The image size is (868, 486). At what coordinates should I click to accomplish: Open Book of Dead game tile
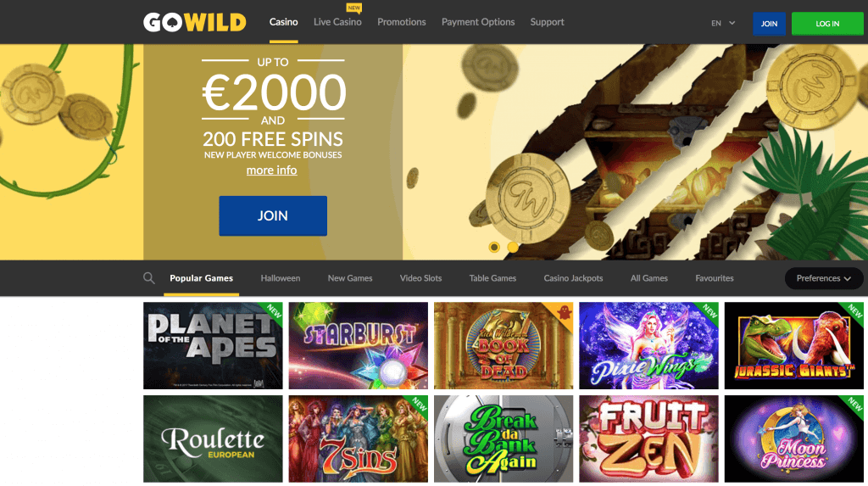pos(504,345)
